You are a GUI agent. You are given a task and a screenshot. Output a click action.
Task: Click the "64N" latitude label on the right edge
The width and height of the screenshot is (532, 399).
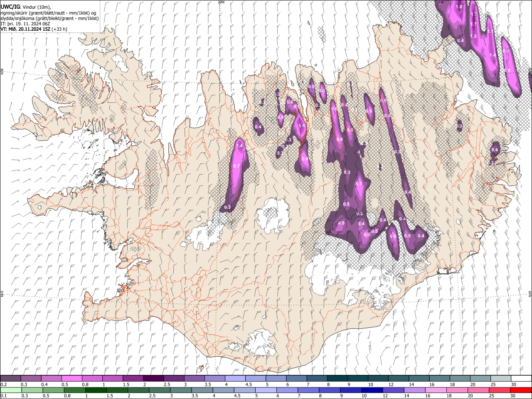point(530,293)
